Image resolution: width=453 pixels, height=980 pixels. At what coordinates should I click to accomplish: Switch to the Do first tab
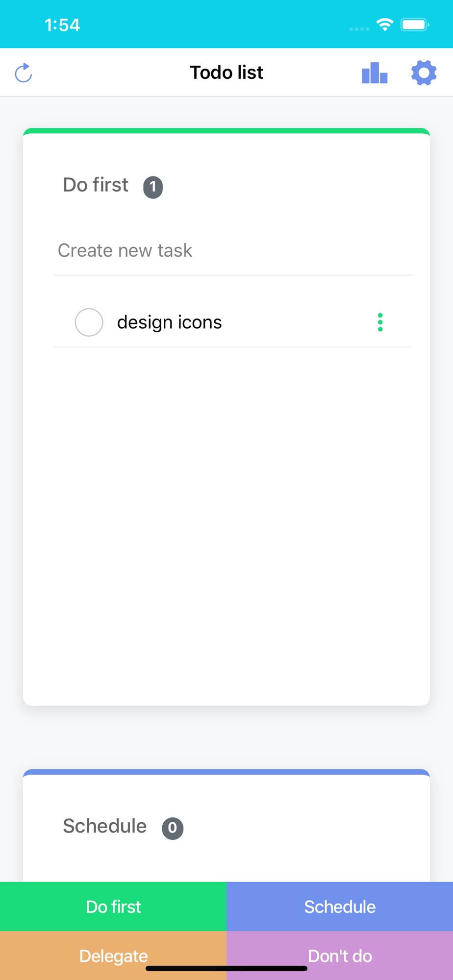tap(113, 906)
